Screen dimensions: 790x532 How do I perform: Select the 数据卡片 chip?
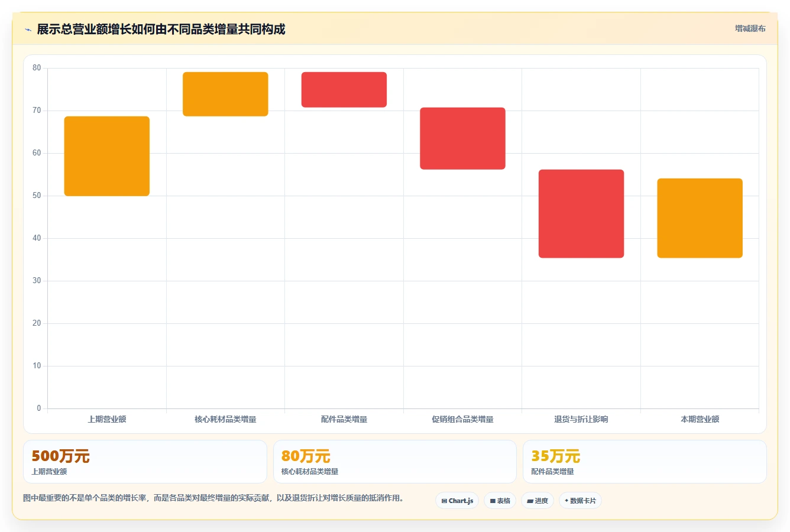coord(580,501)
